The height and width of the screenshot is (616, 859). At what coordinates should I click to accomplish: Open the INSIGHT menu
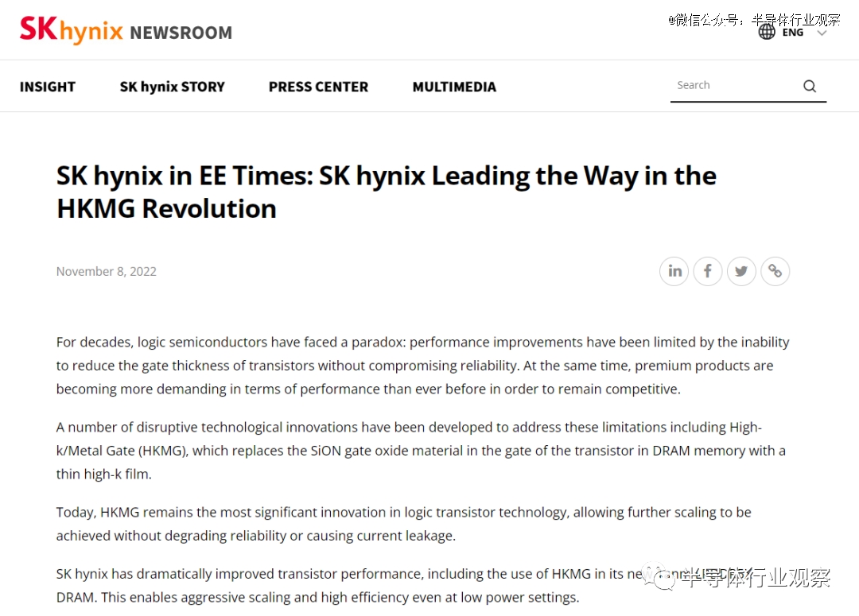coord(48,87)
